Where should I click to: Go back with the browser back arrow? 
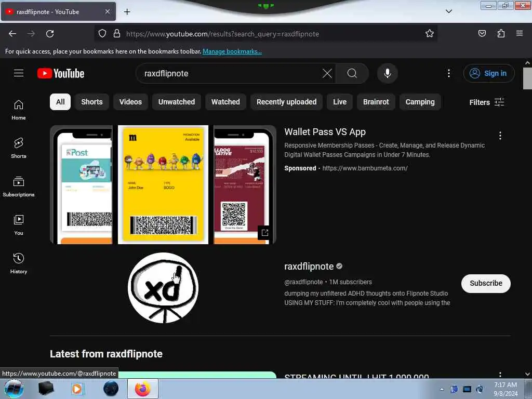[12, 34]
